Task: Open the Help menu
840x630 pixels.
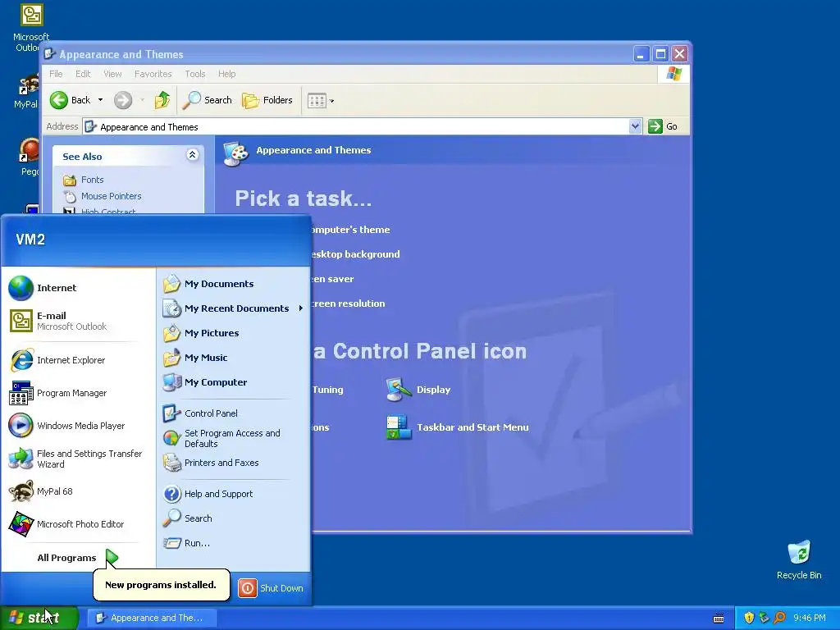Action: (x=226, y=74)
